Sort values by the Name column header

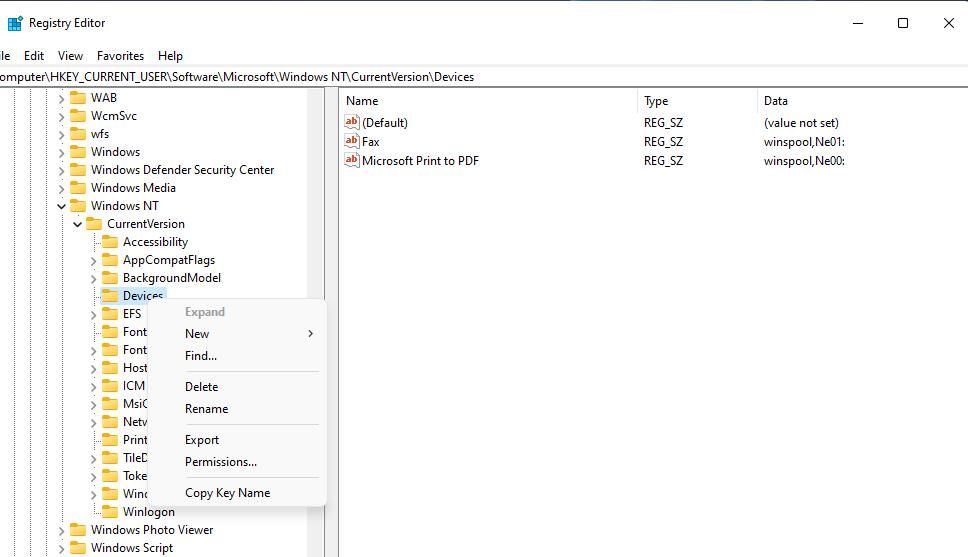click(488, 101)
